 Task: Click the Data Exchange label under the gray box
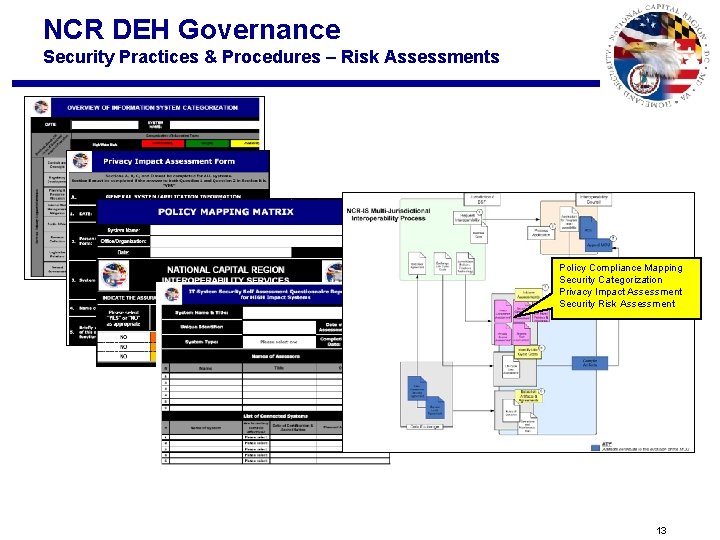[x=427, y=426]
